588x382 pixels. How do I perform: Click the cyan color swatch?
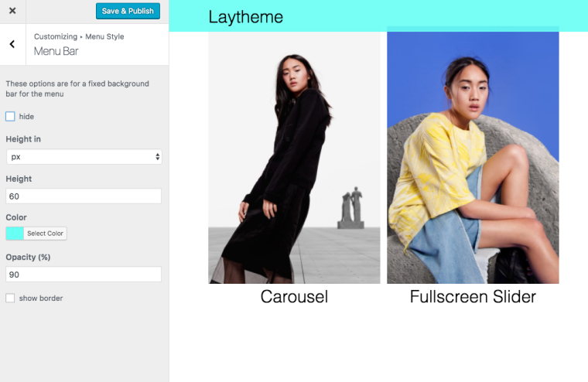[x=15, y=234]
